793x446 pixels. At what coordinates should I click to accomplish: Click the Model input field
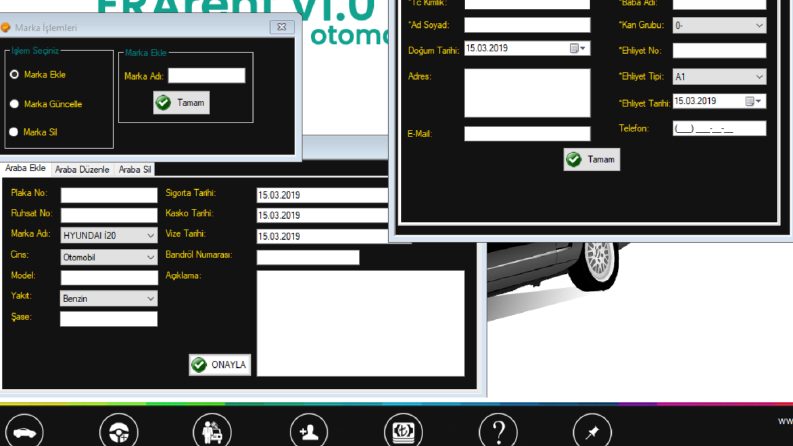[x=109, y=278]
